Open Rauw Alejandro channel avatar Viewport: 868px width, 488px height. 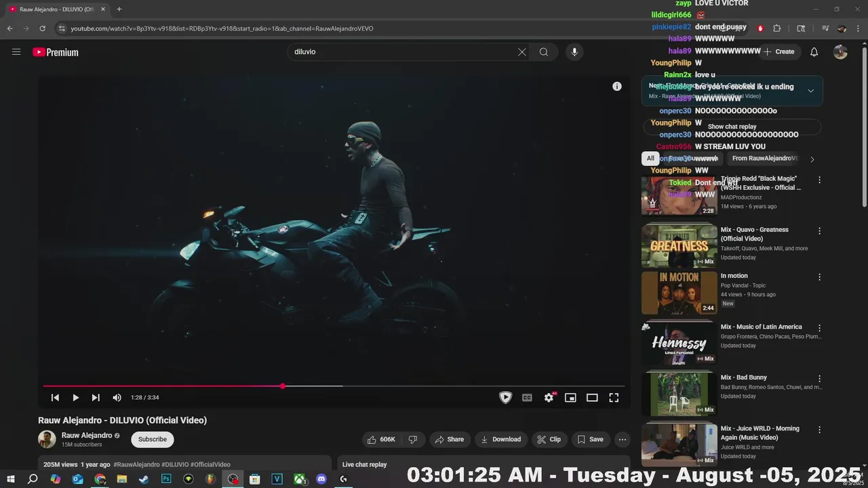point(47,439)
